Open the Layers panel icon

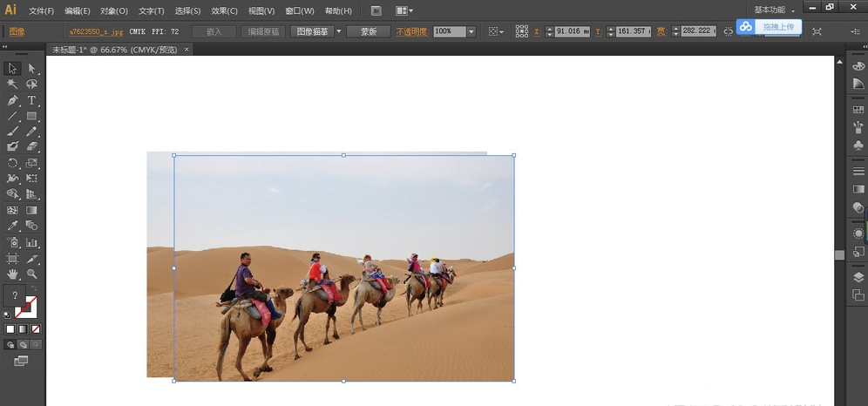(858, 277)
